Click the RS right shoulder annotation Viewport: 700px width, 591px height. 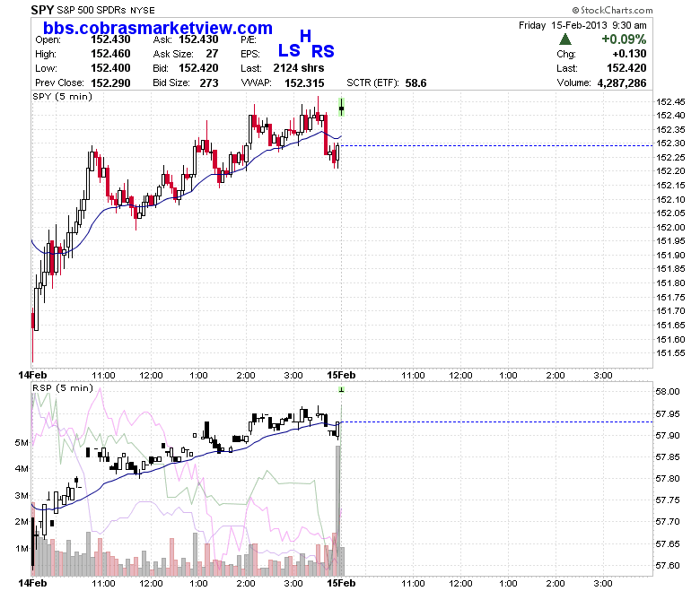pyautogui.click(x=323, y=51)
